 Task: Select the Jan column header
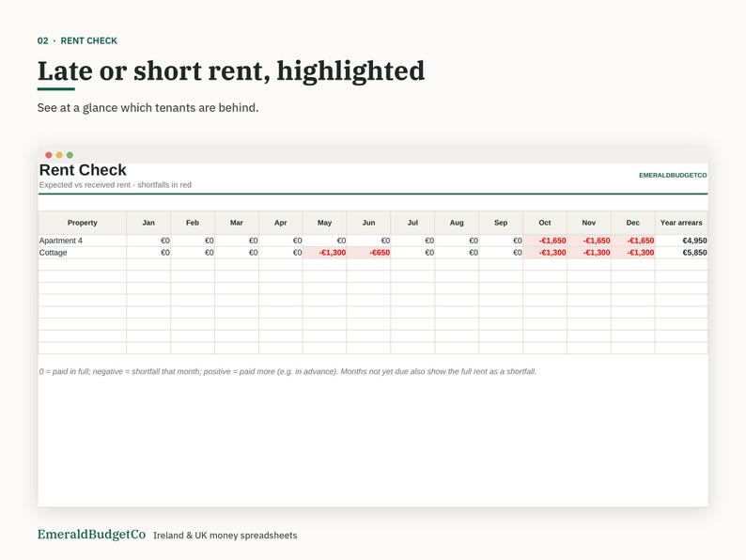click(148, 223)
